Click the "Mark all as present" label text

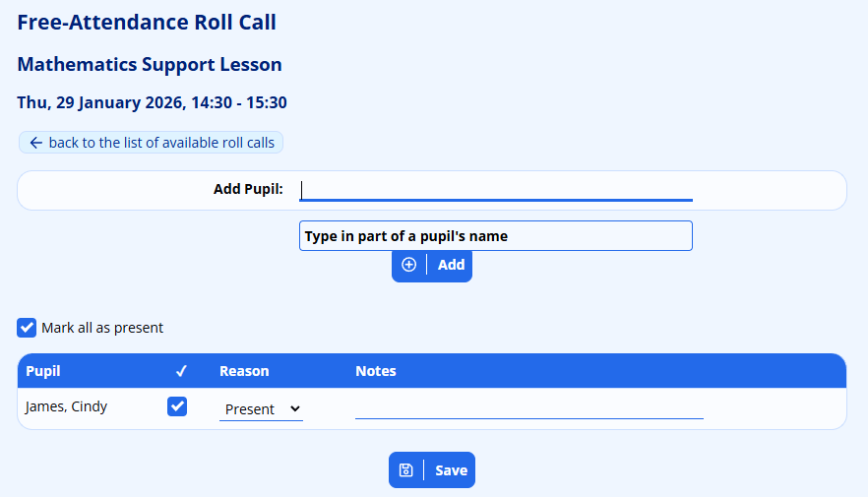tap(102, 328)
